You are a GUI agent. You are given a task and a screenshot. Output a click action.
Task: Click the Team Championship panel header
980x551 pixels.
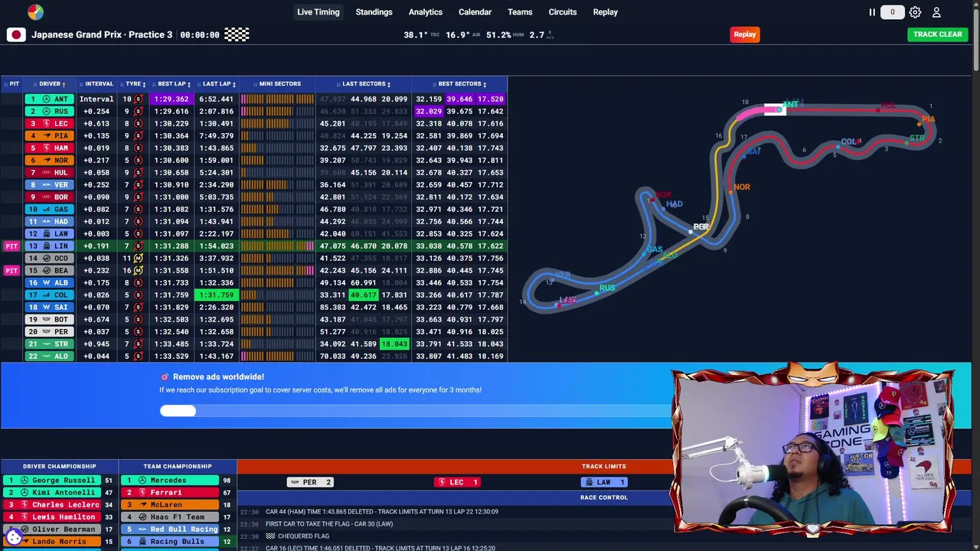178,466
